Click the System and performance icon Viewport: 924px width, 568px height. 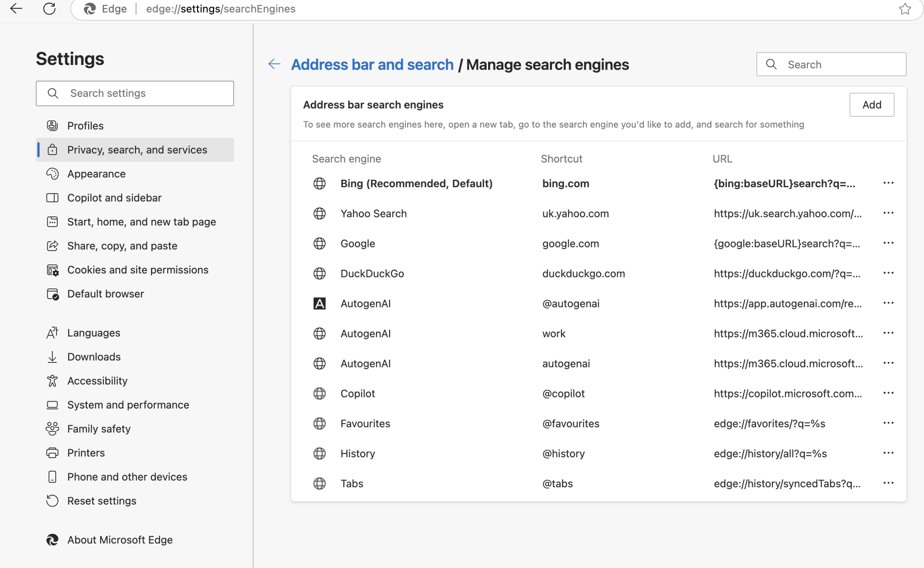pos(52,405)
